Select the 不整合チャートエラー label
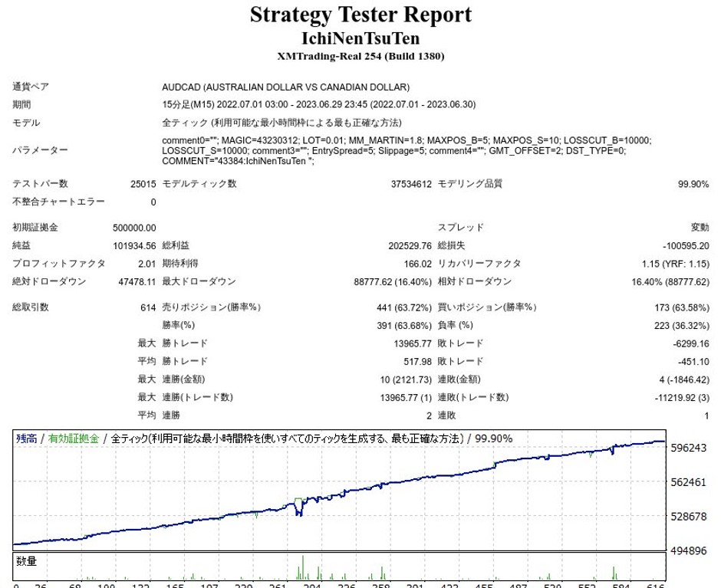 click(58, 202)
